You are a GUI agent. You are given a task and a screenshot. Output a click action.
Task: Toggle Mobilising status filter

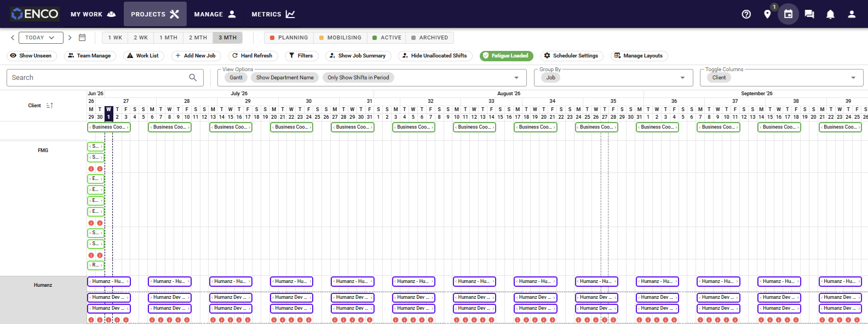[x=340, y=38]
